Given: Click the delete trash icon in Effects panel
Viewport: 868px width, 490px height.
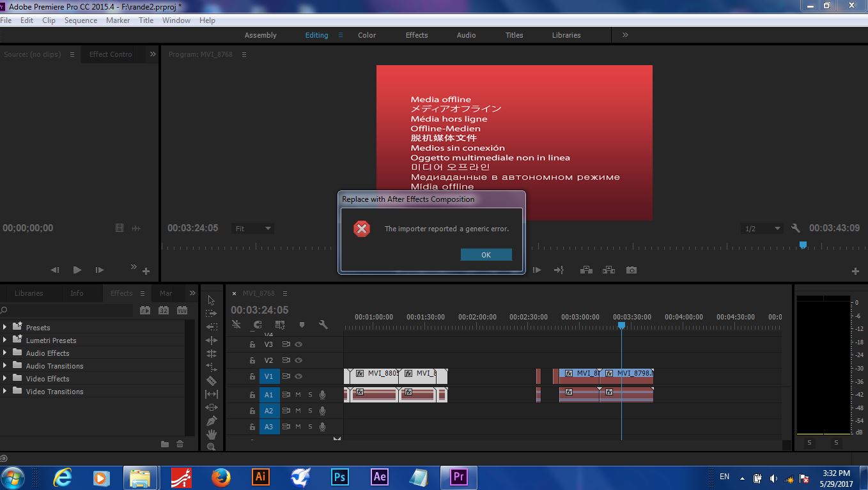Looking at the screenshot, I should pyautogui.click(x=180, y=444).
